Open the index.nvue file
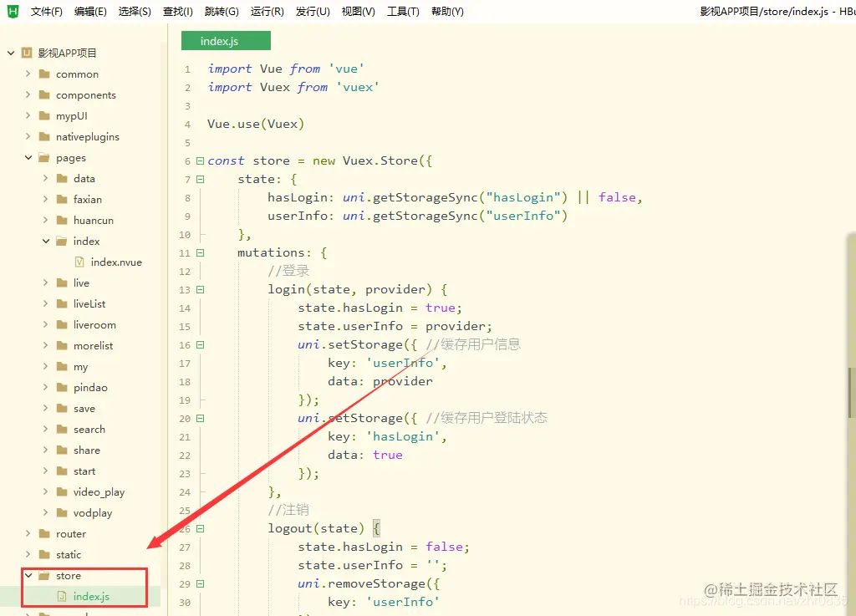Screen dimensions: 856x616 [x=116, y=262]
